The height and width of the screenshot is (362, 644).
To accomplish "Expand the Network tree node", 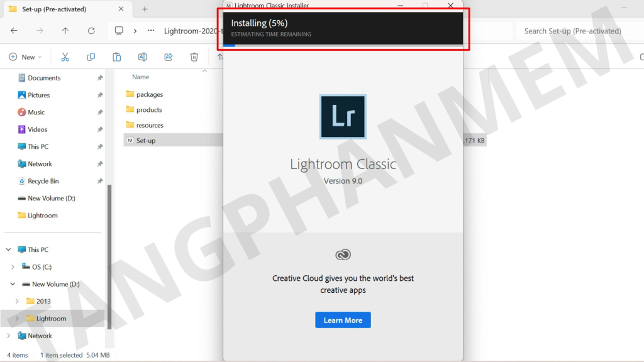I will coord(9,336).
